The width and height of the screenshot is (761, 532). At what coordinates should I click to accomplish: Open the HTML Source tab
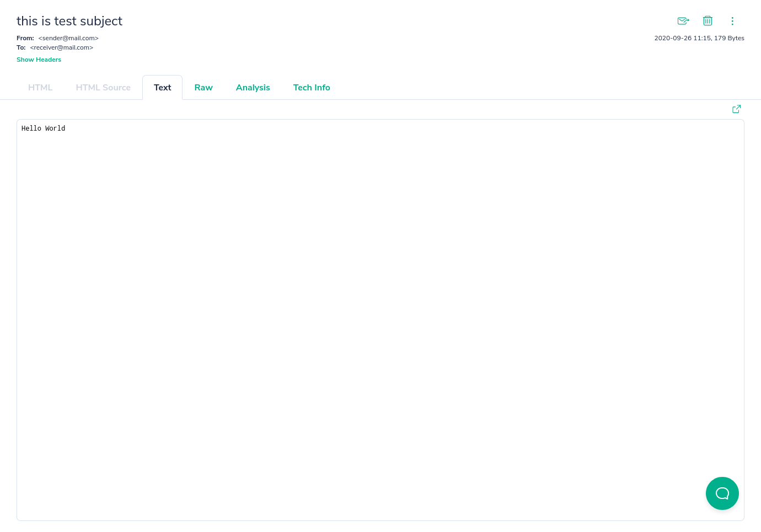tap(103, 87)
